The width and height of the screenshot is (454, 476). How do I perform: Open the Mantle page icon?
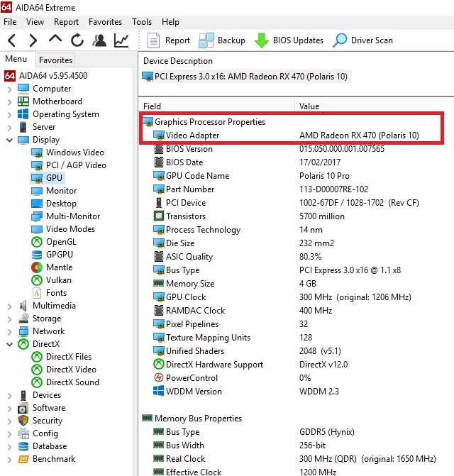(x=37, y=267)
